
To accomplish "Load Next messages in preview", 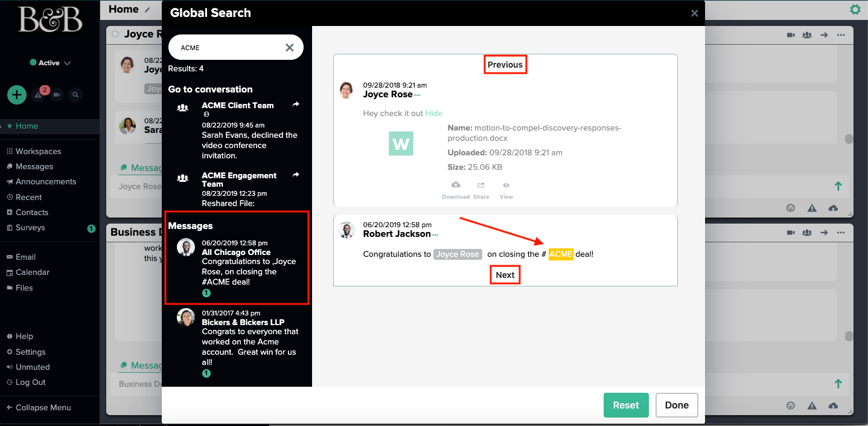I will point(505,275).
